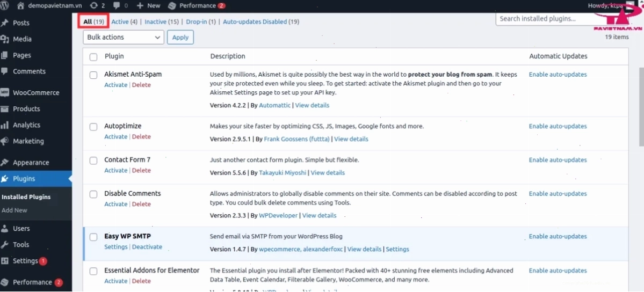Open Settings link under Easy WP SMTP name
644x292 pixels.
click(x=116, y=247)
